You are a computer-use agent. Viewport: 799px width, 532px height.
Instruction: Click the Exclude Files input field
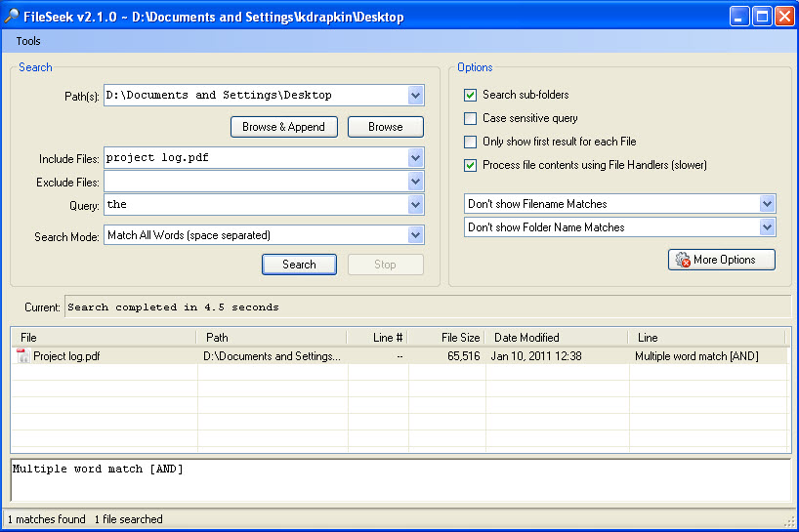[x=254, y=182]
